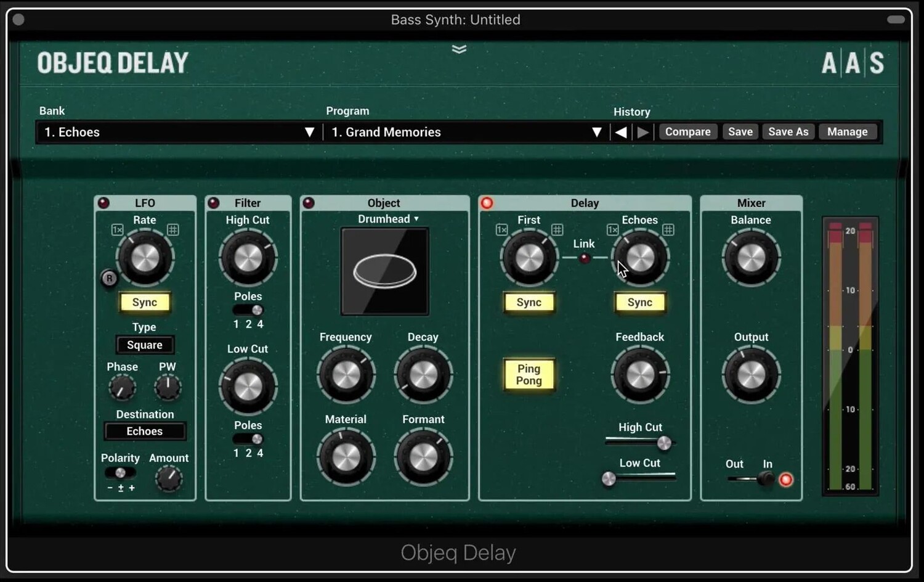Click the Low Cut Poles 1 2 4 switch
This screenshot has height=582, width=924.
(248, 439)
